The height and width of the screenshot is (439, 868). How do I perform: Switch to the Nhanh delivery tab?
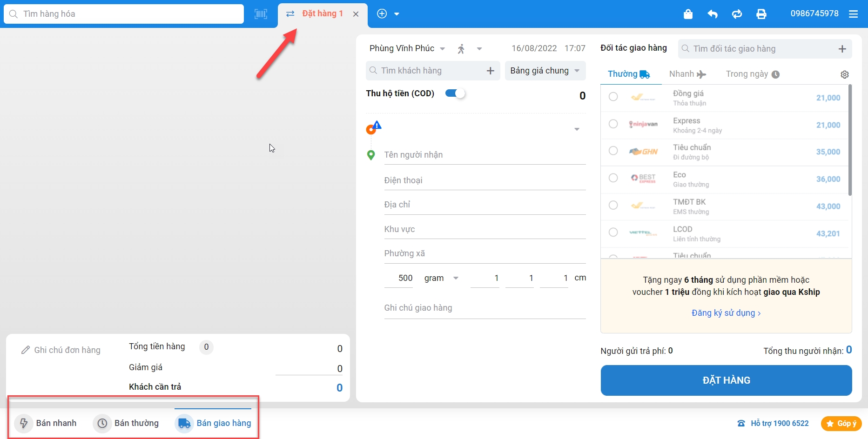coord(687,74)
